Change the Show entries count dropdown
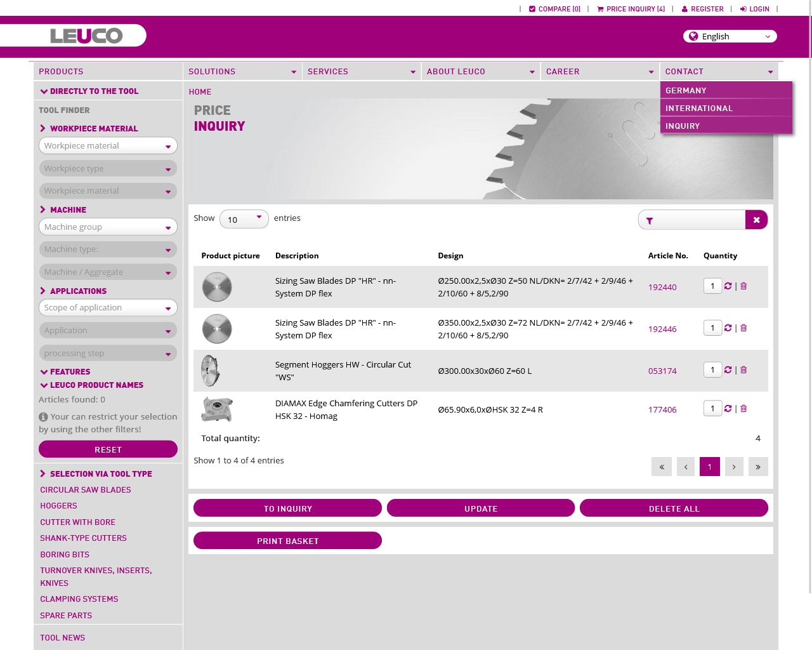This screenshot has height=650, width=812. [244, 220]
